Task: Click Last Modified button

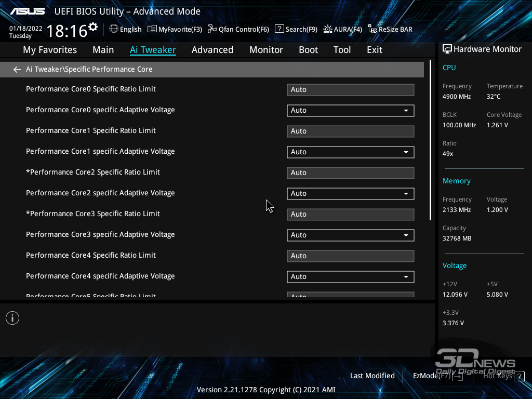Action: click(372, 376)
